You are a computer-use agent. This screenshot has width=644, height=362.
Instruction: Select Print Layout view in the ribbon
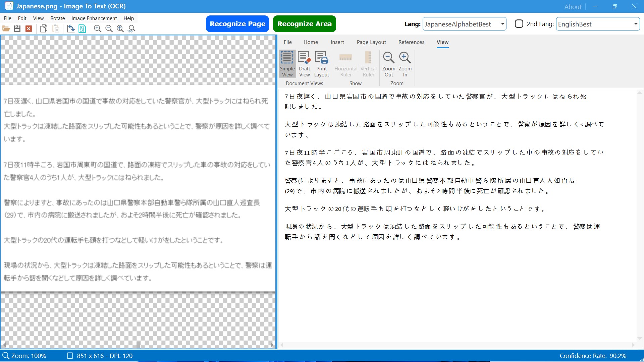tap(321, 64)
